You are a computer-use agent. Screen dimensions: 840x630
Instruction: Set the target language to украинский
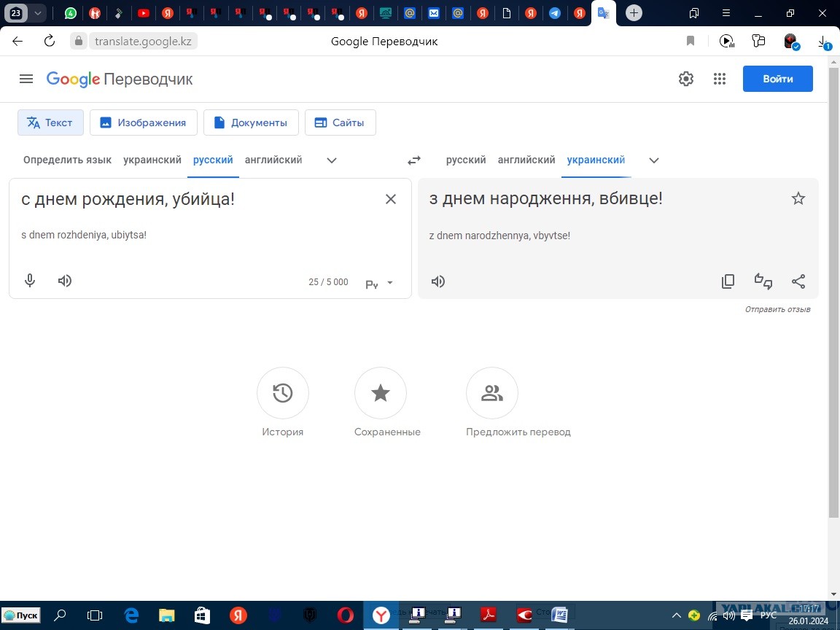pyautogui.click(x=596, y=160)
